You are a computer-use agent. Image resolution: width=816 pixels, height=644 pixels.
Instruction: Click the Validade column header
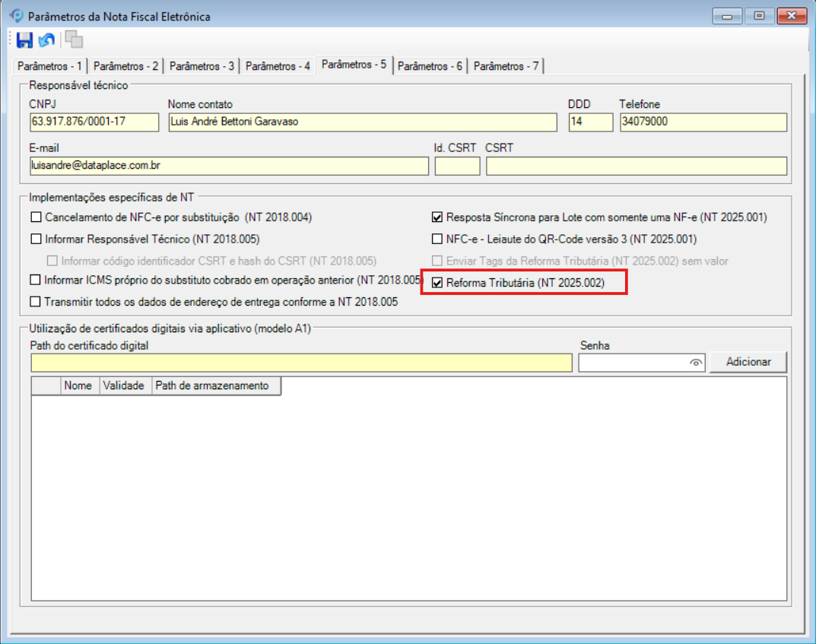(x=125, y=385)
